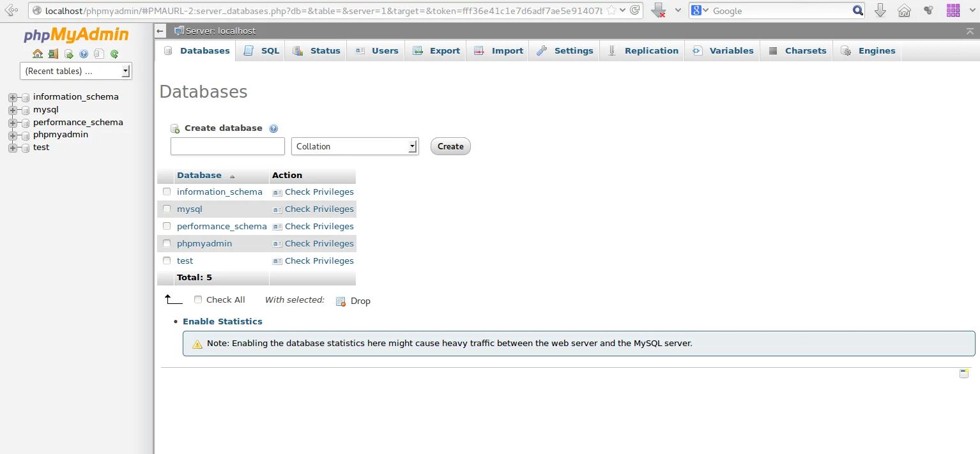Click the small page icon at bottom right
The height and width of the screenshot is (454, 980).
coord(964,374)
